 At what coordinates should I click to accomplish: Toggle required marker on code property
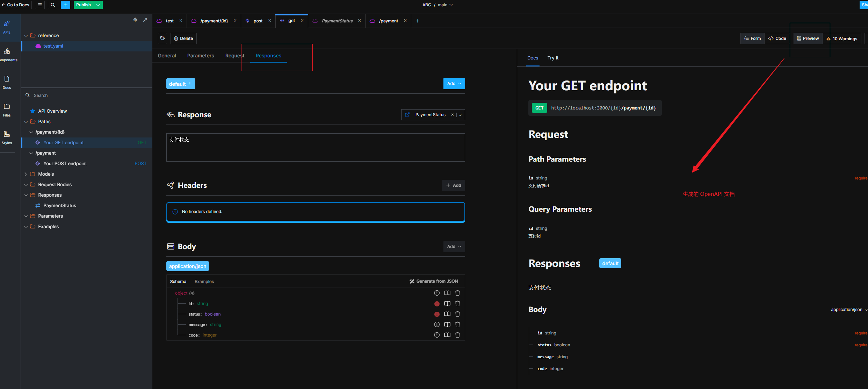437,335
